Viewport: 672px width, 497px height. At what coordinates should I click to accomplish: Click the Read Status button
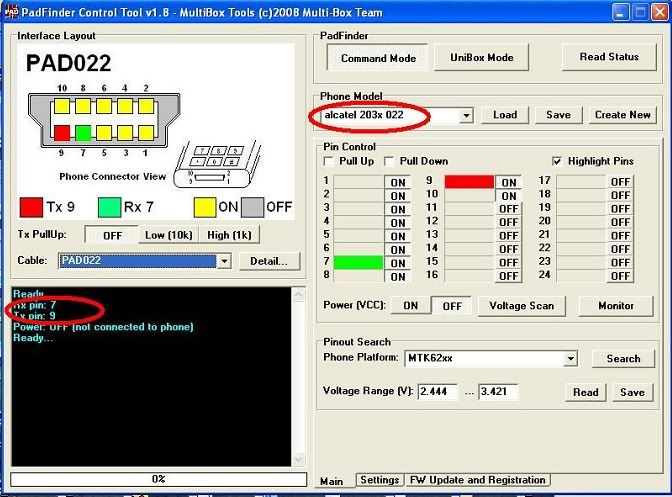609,57
